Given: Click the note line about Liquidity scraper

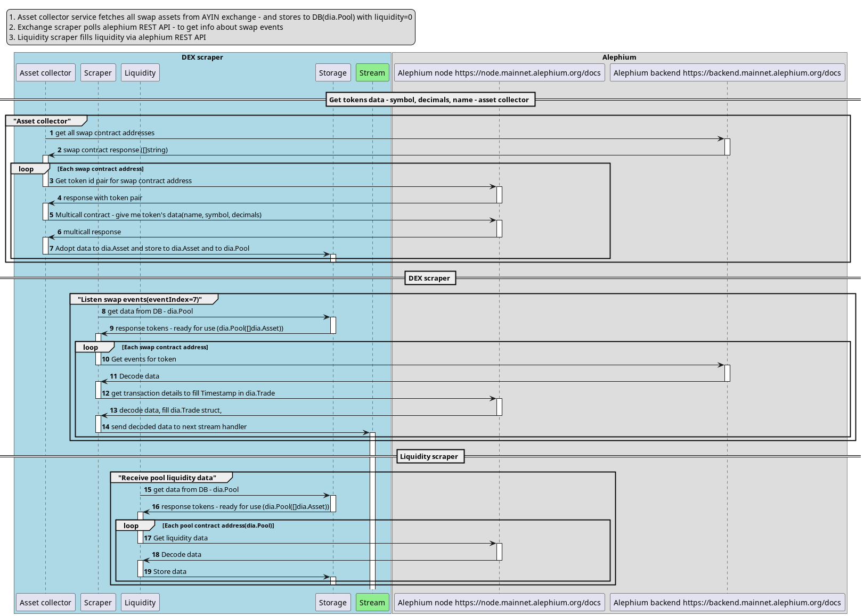Looking at the screenshot, I should [x=108, y=37].
